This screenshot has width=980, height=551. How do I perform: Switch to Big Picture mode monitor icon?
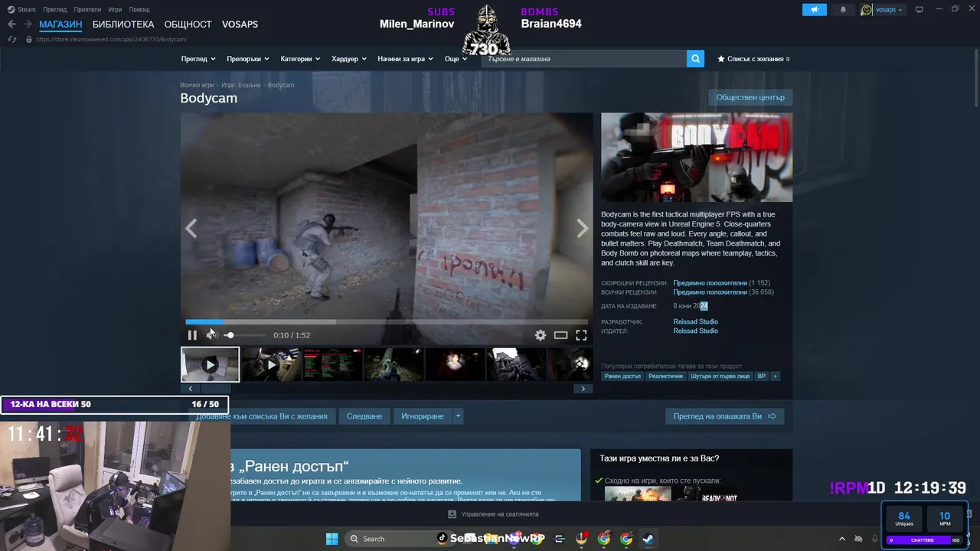coord(920,9)
